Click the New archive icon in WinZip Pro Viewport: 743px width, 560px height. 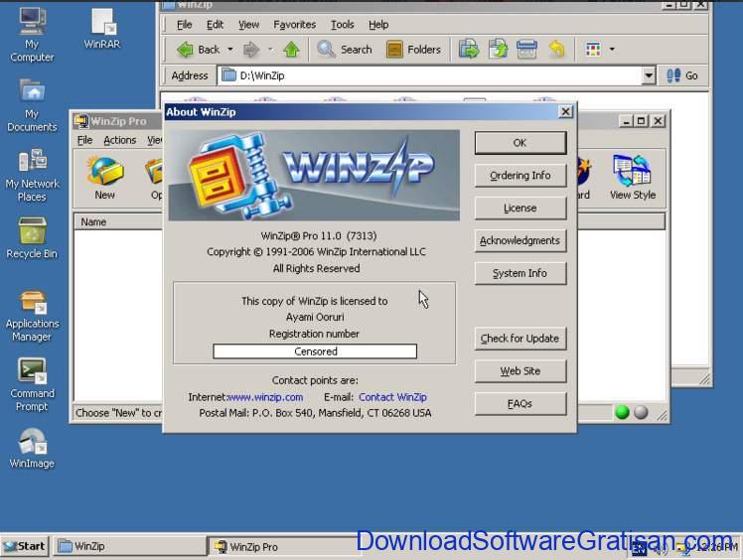[x=104, y=178]
